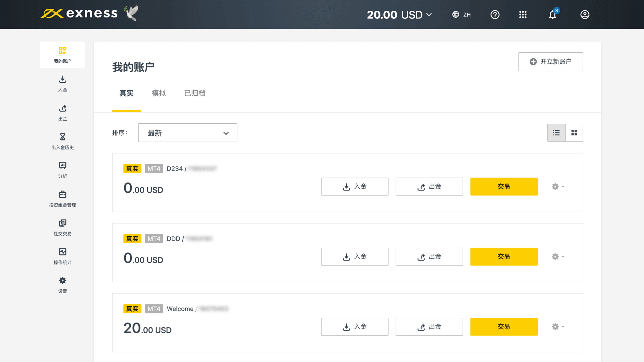644x362 pixels.
Task: Open the help question mark icon
Action: click(495, 15)
